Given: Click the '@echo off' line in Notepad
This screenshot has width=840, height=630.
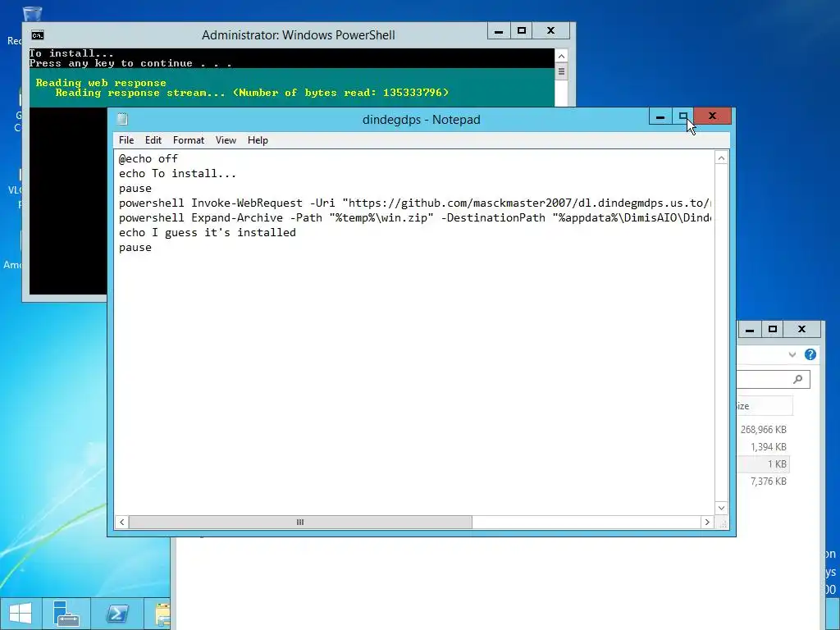Looking at the screenshot, I should click(148, 159).
